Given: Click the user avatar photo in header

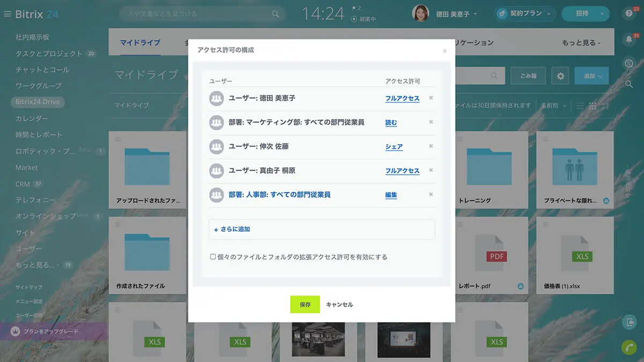Looking at the screenshot, I should point(420,13).
